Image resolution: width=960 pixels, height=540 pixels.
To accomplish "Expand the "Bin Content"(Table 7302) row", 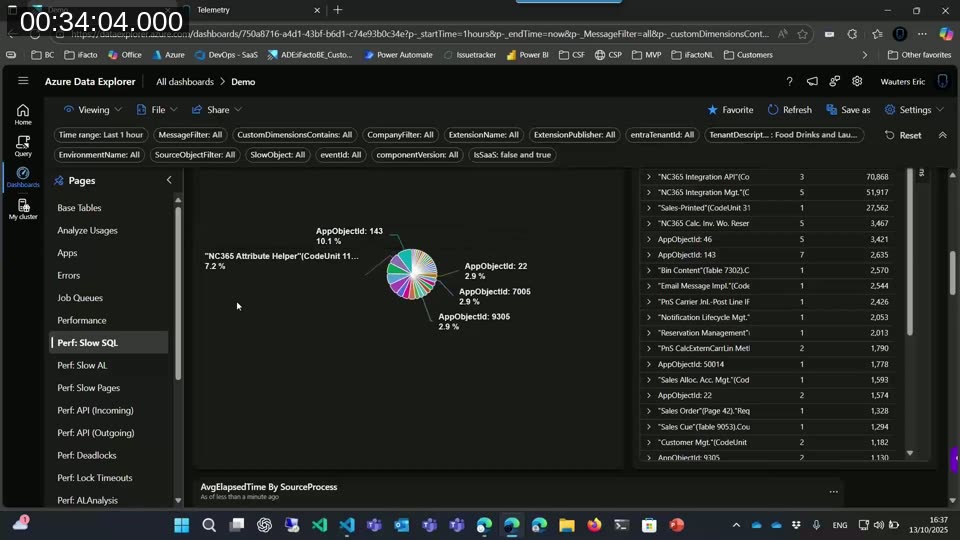I will 648,271.
